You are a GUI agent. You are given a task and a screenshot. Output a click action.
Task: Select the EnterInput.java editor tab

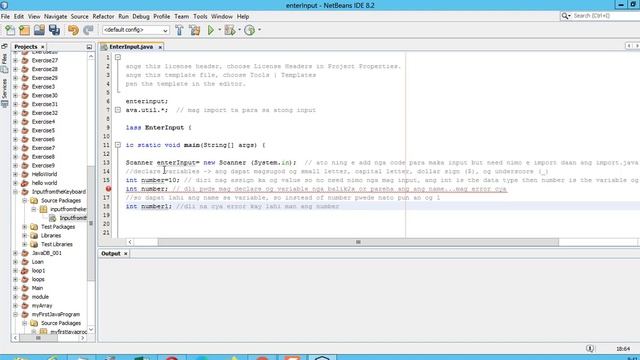coord(131,47)
